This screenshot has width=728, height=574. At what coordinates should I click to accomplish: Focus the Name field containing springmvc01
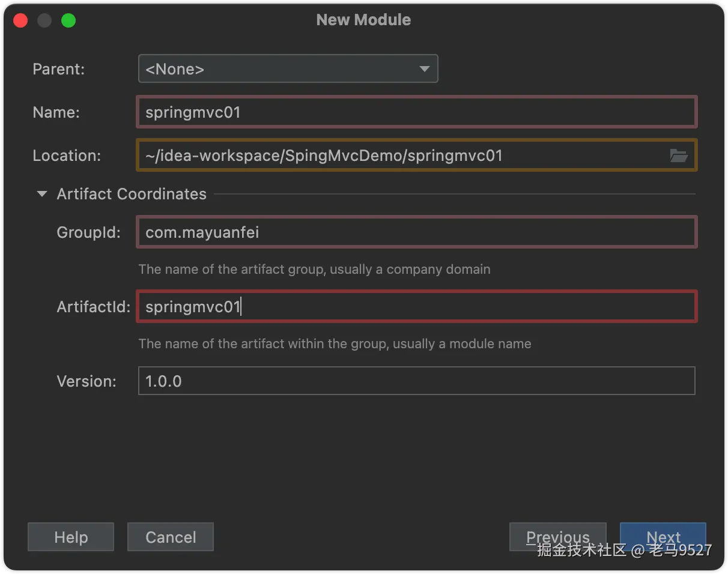[x=417, y=112]
